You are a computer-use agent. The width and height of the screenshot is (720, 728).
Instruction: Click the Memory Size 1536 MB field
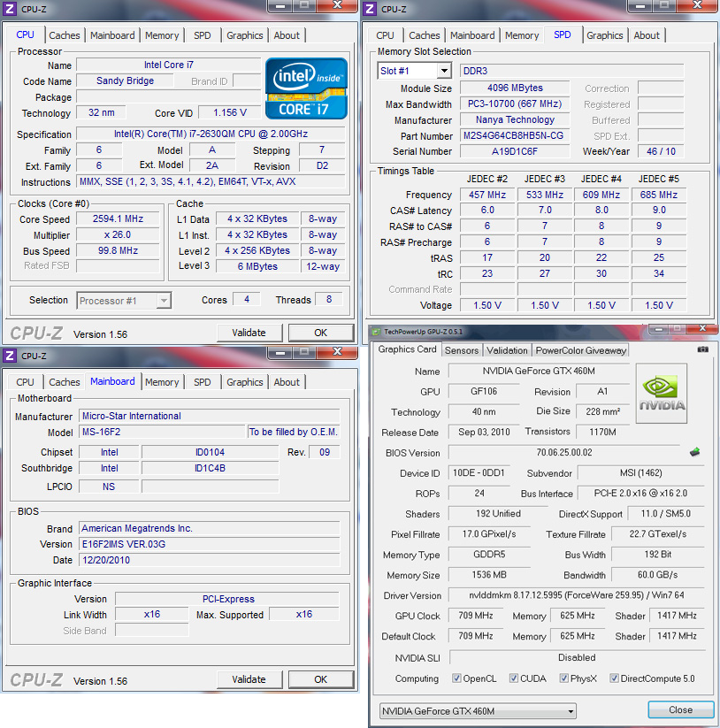(489, 575)
